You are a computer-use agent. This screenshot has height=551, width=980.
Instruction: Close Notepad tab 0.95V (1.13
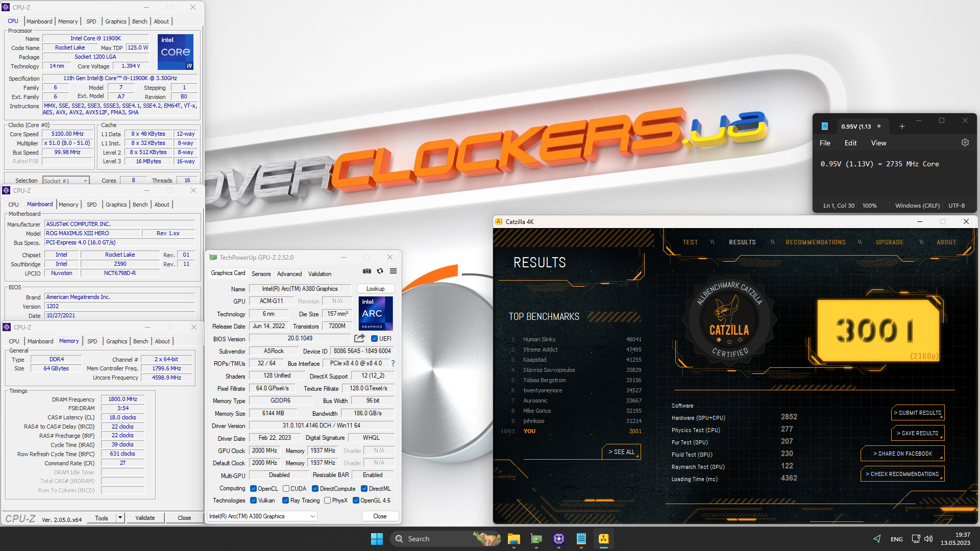point(878,126)
